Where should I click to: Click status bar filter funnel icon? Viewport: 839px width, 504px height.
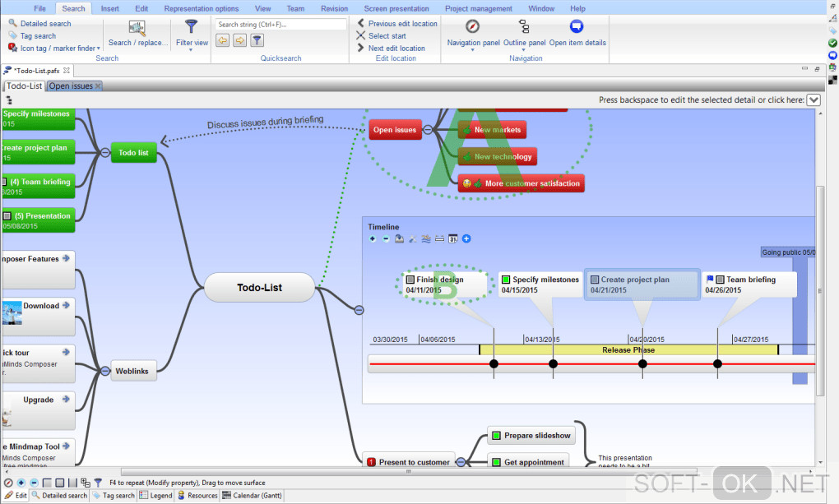(98, 483)
